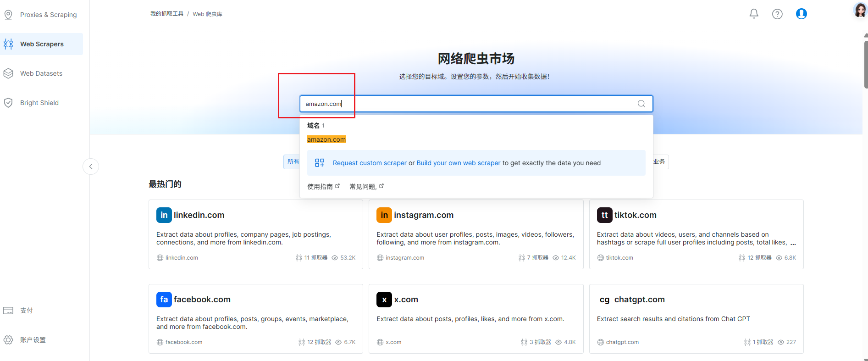Click the x.com card logo
The height and width of the screenshot is (361, 868).
click(x=384, y=300)
